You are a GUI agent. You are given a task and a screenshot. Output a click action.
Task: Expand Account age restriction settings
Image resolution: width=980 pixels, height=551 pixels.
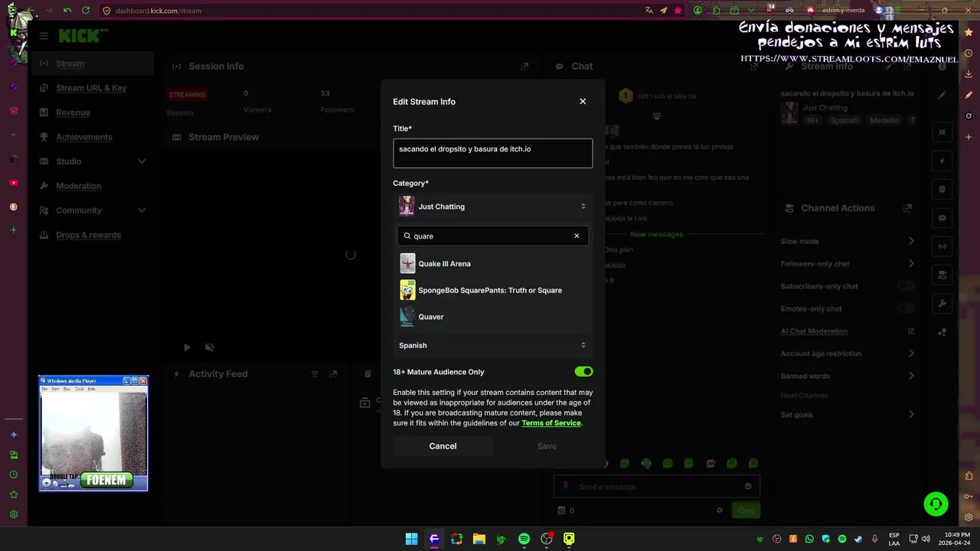911,354
